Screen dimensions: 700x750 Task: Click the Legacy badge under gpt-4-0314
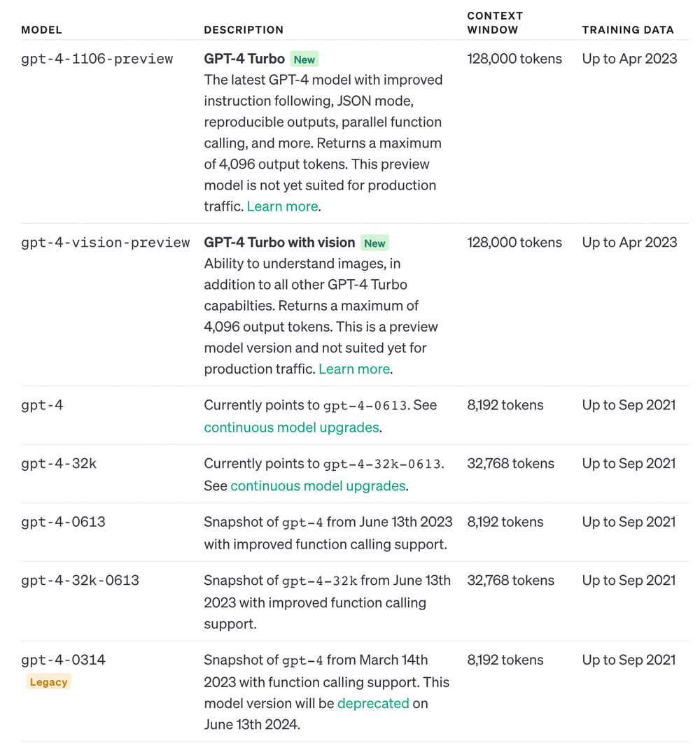point(49,681)
